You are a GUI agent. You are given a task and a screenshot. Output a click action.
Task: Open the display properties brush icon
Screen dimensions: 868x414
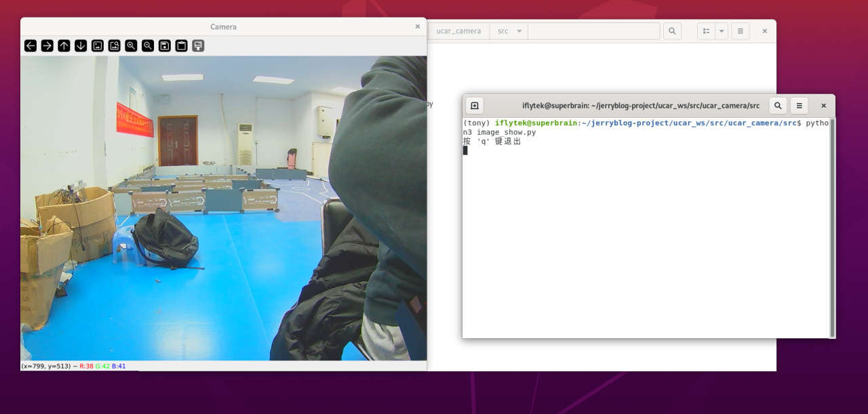(198, 46)
